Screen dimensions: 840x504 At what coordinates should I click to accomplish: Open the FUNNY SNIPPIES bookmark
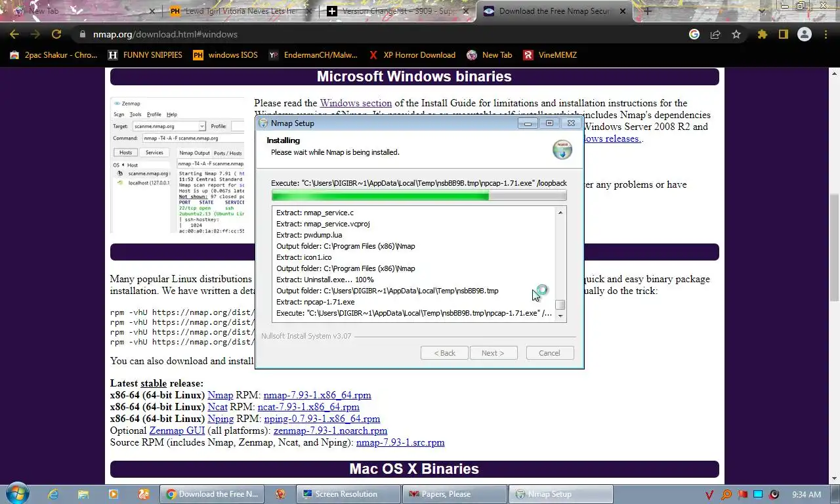(x=145, y=55)
